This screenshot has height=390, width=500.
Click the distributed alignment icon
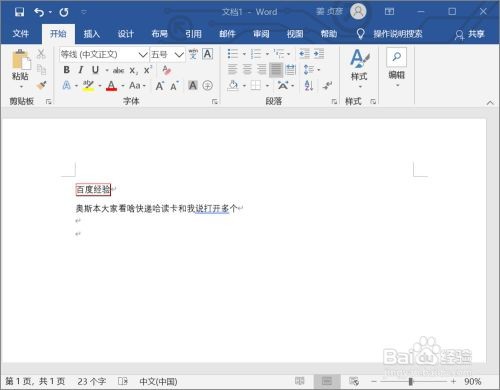pyautogui.click(x=291, y=69)
